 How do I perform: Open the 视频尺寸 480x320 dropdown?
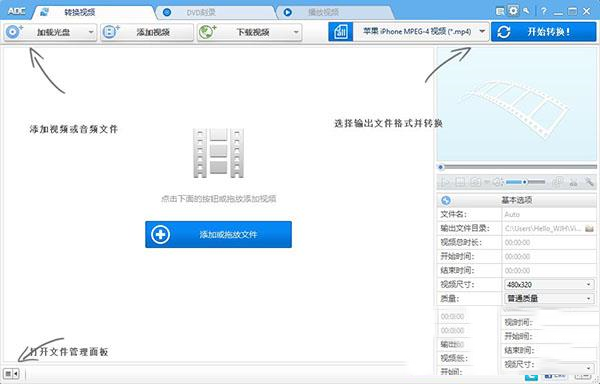point(549,285)
